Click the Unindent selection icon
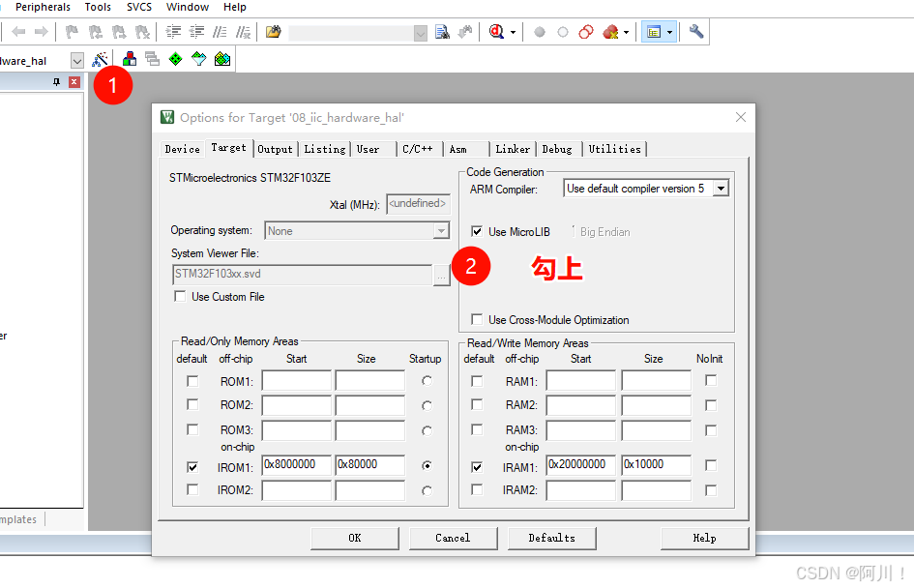The height and width of the screenshot is (588, 914). tap(197, 32)
